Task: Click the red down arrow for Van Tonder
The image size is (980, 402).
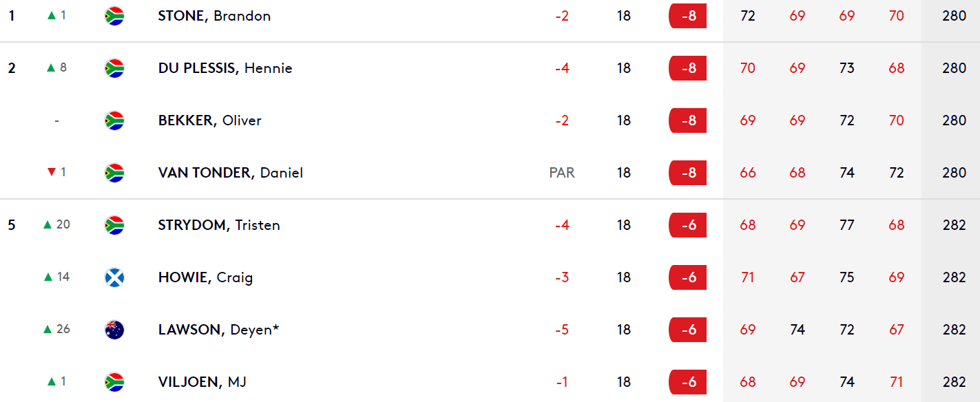Action: point(51,172)
